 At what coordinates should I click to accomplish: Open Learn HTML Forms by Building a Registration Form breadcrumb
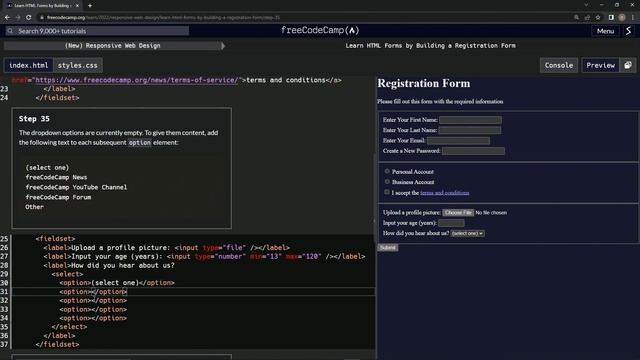tap(430, 46)
